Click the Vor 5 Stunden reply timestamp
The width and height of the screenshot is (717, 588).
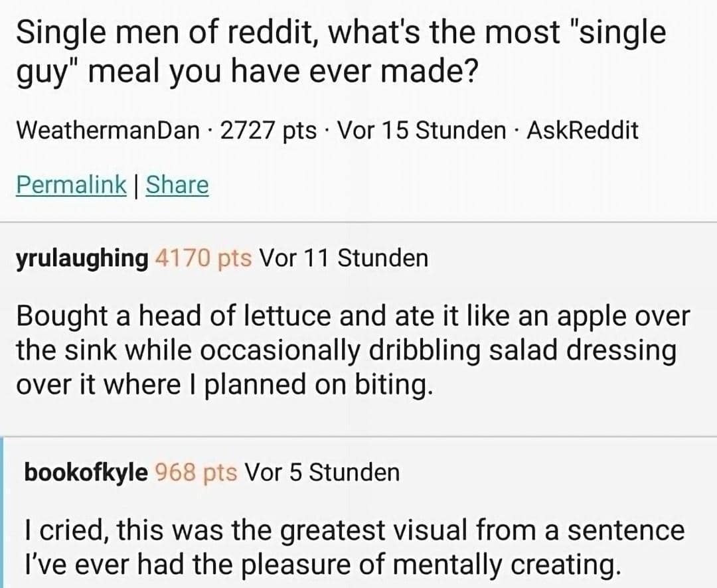click(x=322, y=473)
